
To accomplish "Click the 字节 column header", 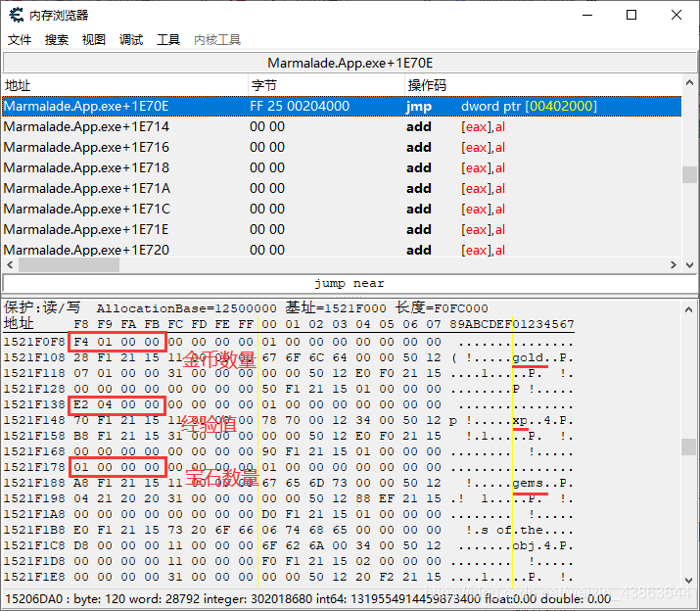I will (x=326, y=85).
